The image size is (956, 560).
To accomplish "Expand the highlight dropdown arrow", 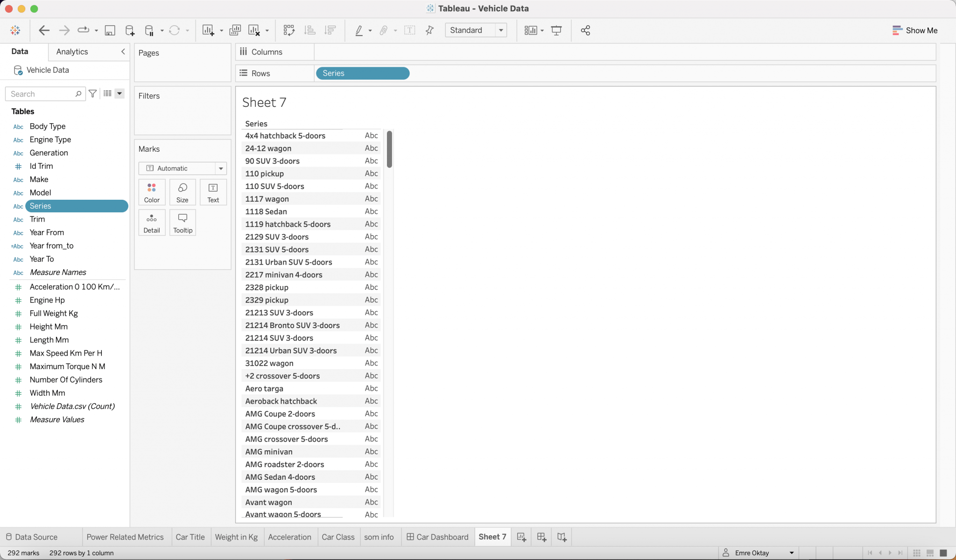I will [370, 31].
